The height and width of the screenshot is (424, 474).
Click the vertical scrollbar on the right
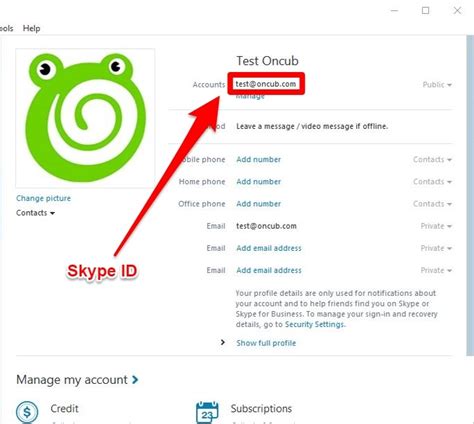(x=470, y=195)
